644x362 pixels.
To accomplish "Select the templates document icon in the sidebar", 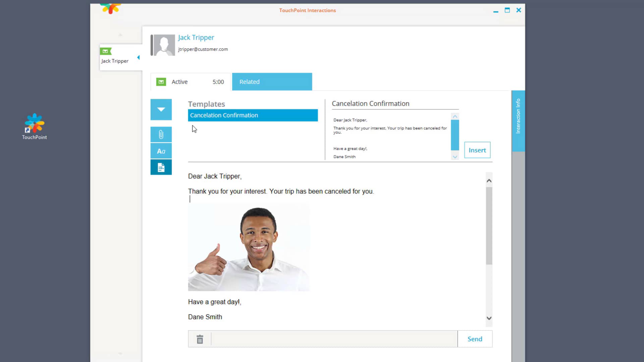I will (161, 167).
